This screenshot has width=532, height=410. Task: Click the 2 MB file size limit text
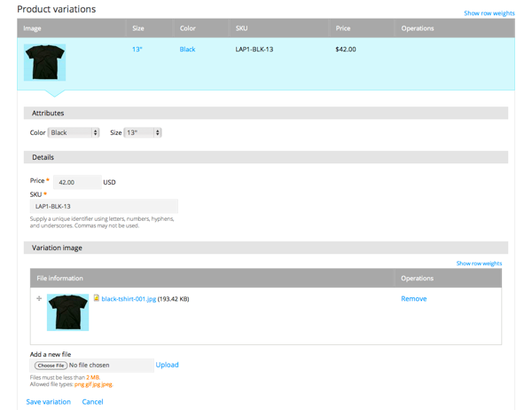pos(92,377)
